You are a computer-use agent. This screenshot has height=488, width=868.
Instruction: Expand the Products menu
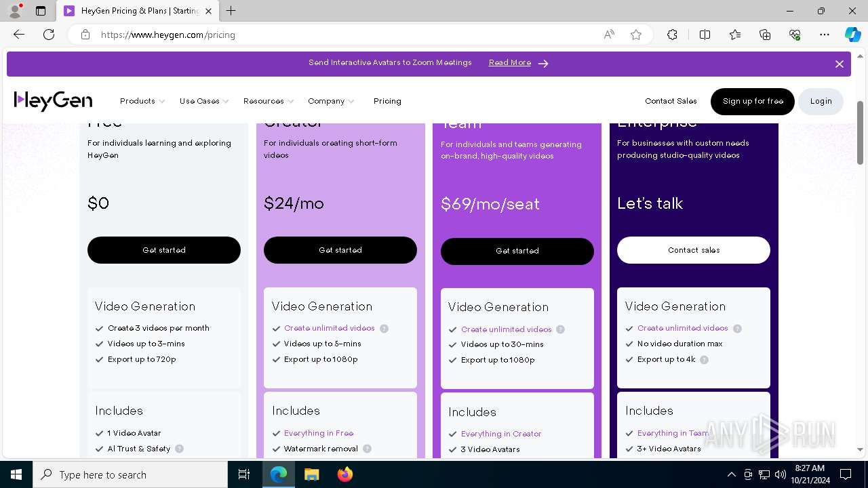pos(142,101)
